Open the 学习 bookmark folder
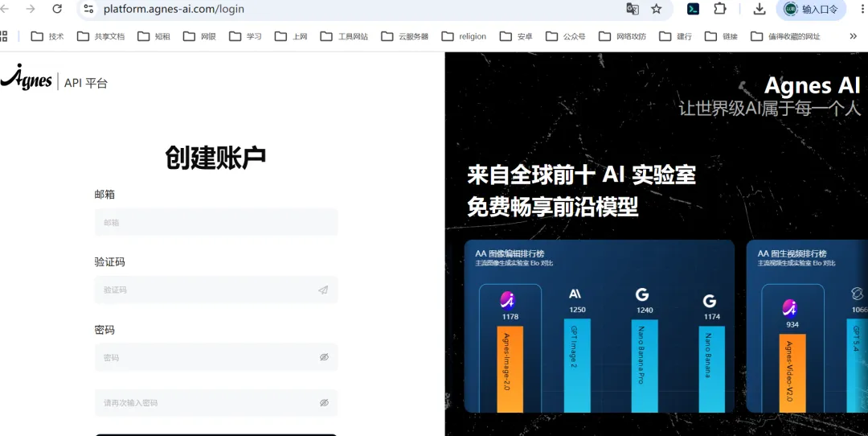This screenshot has height=436, width=868. tap(246, 36)
